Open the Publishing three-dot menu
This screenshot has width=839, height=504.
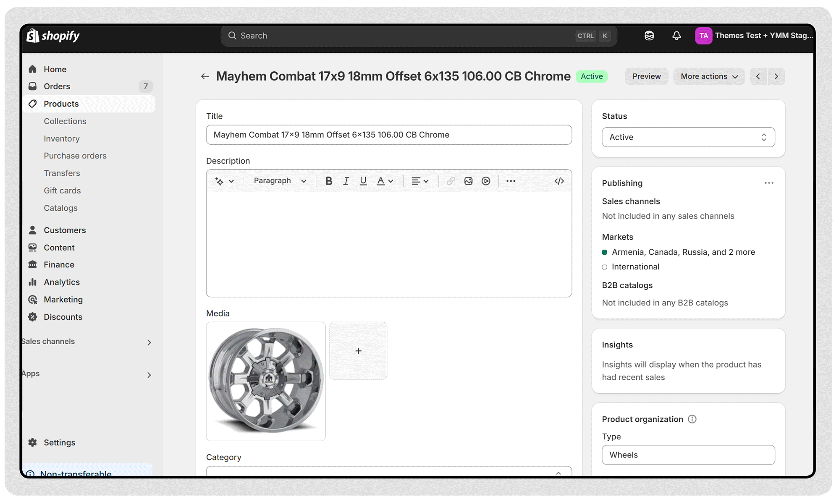click(769, 183)
